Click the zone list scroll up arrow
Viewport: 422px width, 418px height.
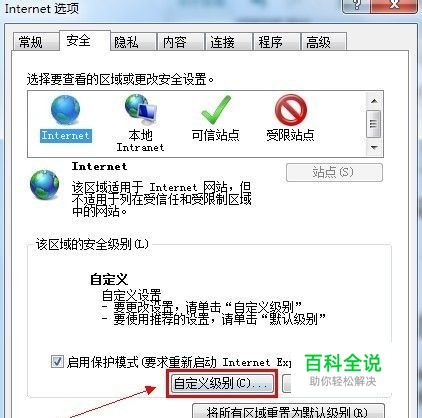click(374, 101)
